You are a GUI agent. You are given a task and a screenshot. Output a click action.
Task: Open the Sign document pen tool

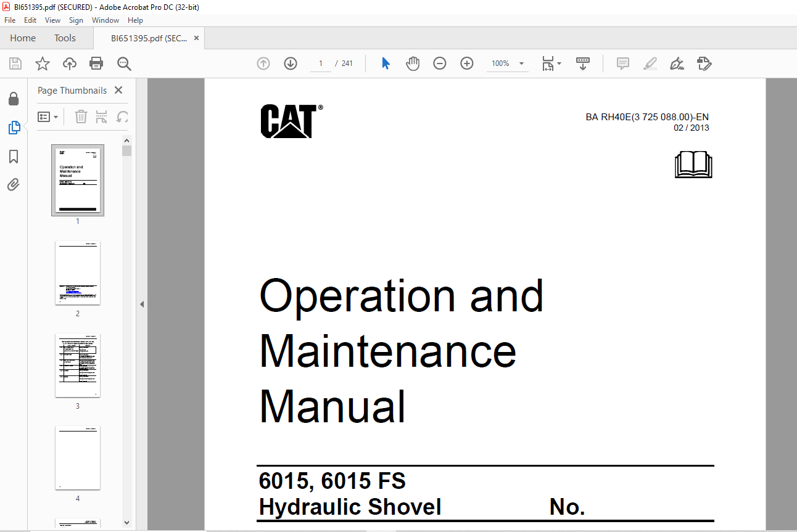677,63
